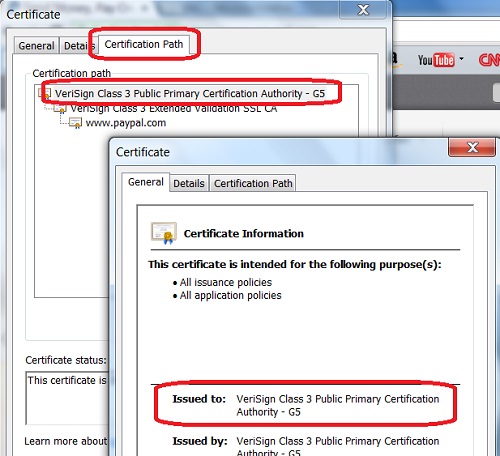
Task: Select www.paypal.com in certification path tree
Action: pos(126,123)
